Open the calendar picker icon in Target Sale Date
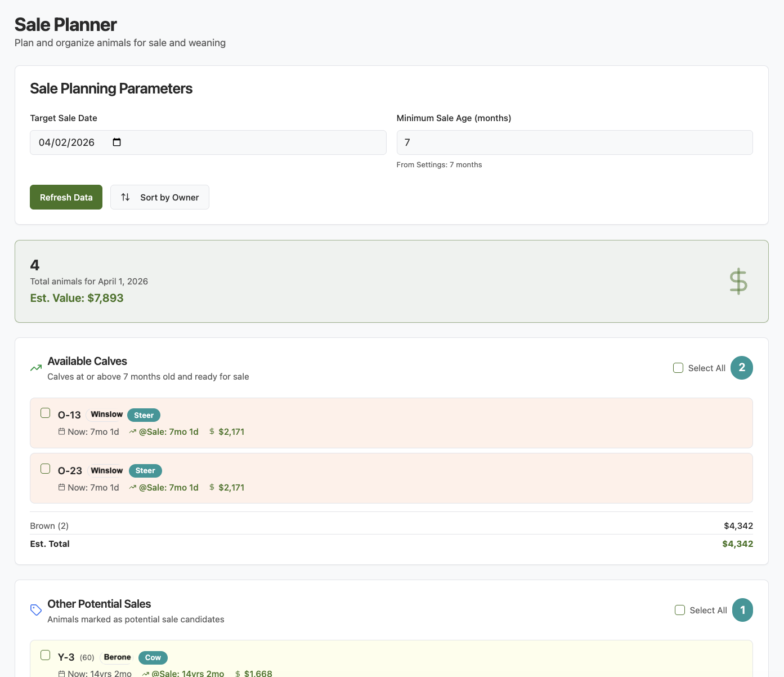 pos(117,142)
